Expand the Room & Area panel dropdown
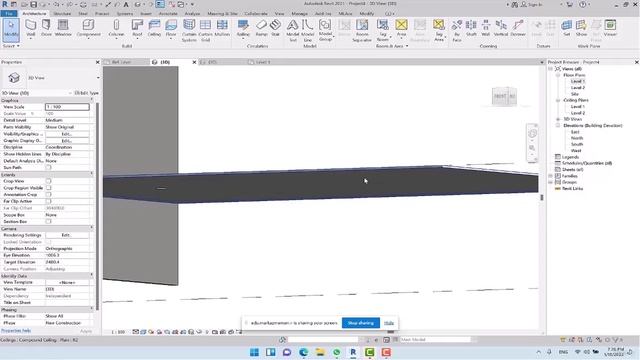This screenshot has height=360, width=640. [392, 46]
